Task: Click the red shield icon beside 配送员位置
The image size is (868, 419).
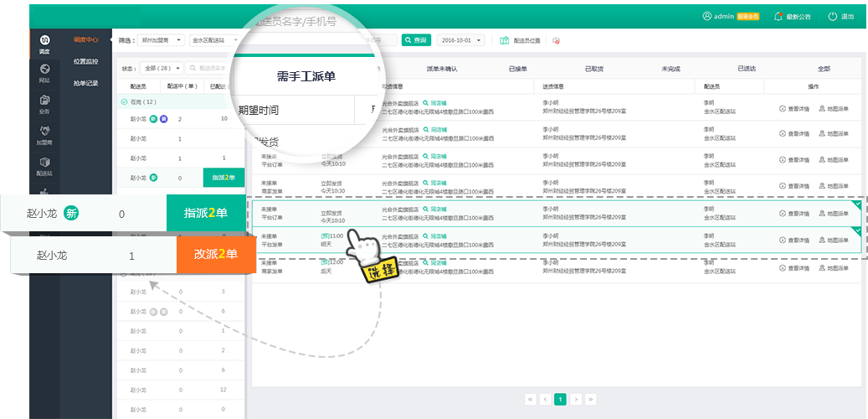Action: coord(556,40)
